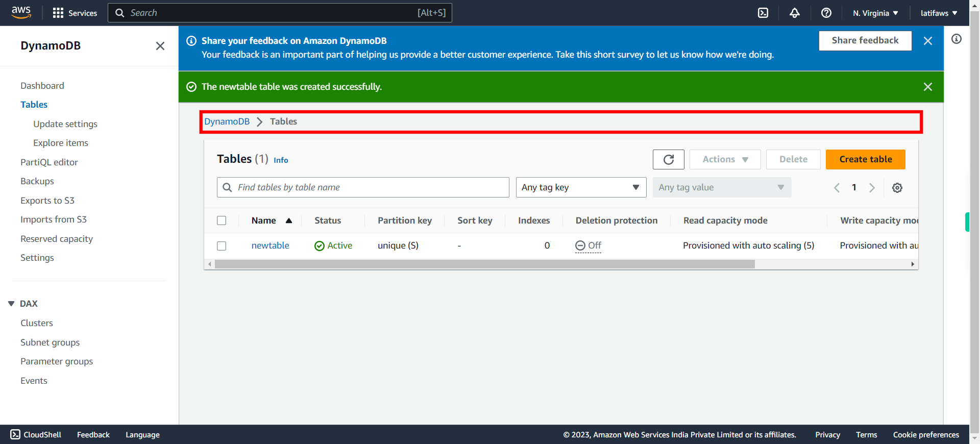
Task: Click the AWS logo home icon
Action: tap(21, 12)
